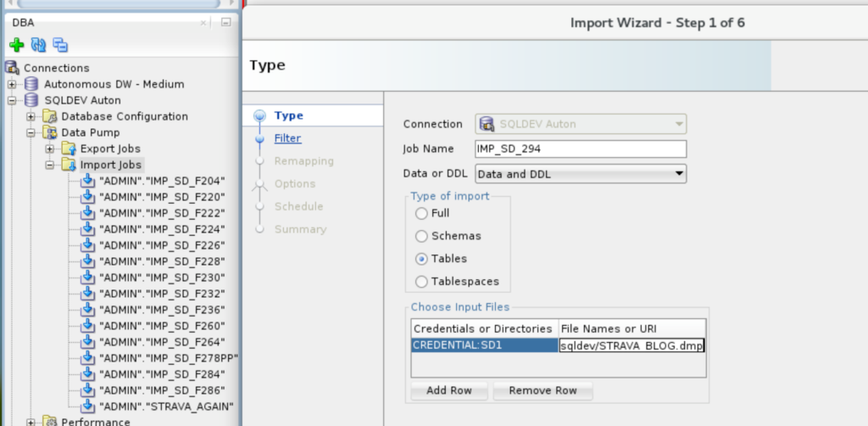Click the Job Name input field

click(x=581, y=149)
